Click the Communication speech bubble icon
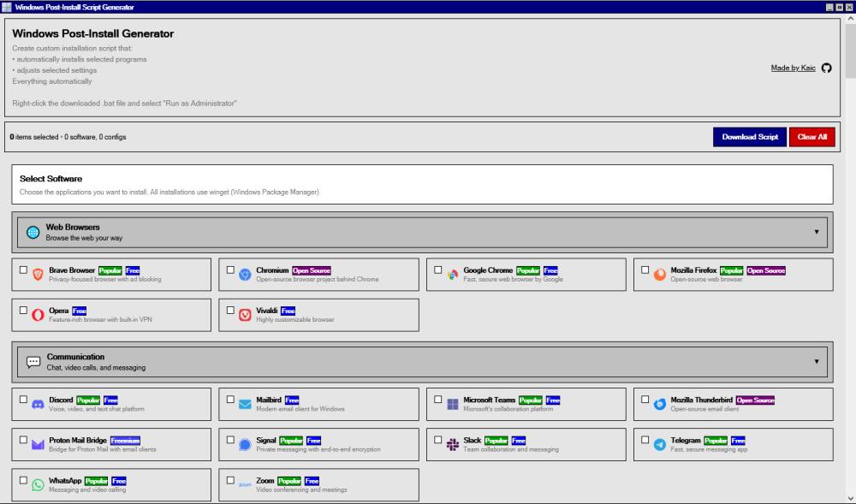856x504 pixels. 33,362
